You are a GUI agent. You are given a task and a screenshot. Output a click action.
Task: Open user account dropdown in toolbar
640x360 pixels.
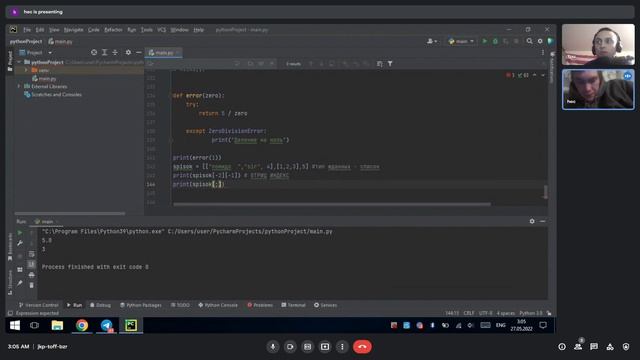tap(432, 41)
